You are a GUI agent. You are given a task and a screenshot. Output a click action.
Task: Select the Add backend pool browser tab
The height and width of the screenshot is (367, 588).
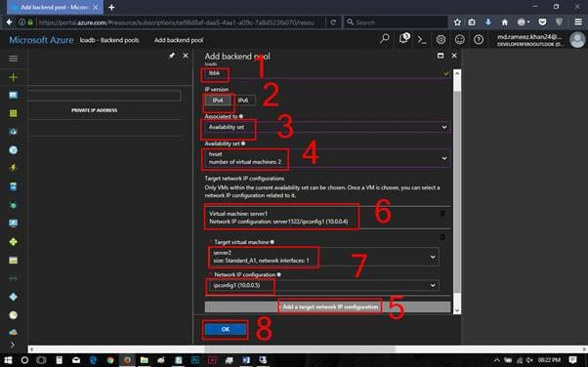55,7
